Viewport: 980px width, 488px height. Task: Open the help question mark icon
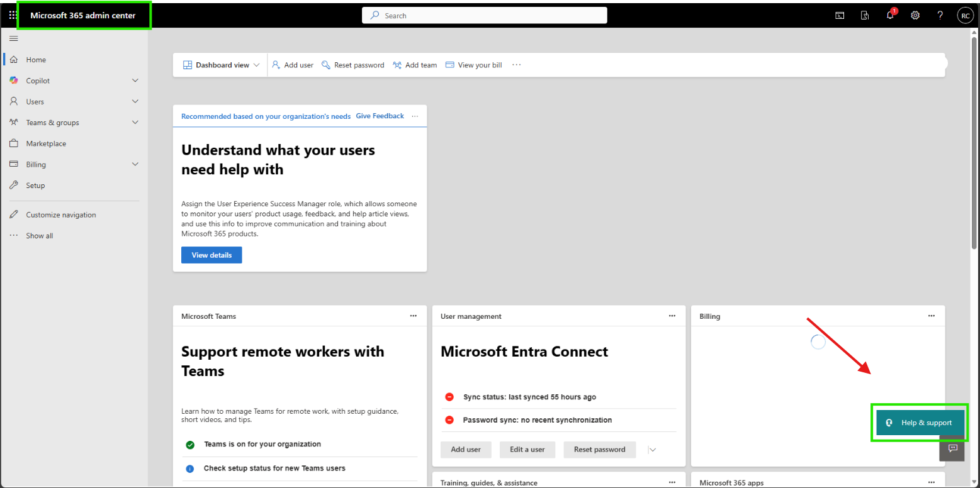(x=940, y=15)
